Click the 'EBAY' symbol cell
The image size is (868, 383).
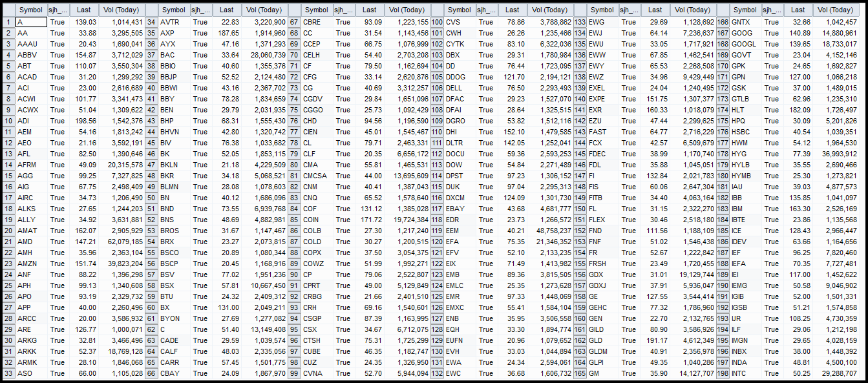pyautogui.click(x=460, y=209)
